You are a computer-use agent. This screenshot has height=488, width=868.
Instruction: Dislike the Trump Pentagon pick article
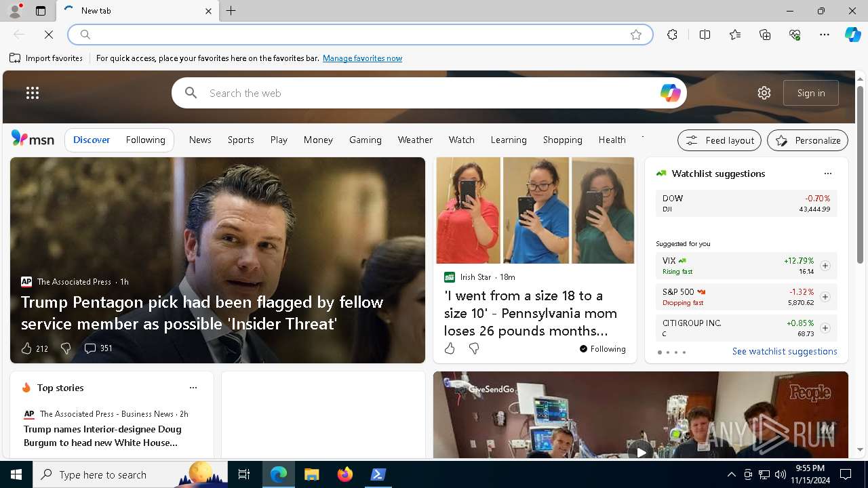click(x=66, y=348)
